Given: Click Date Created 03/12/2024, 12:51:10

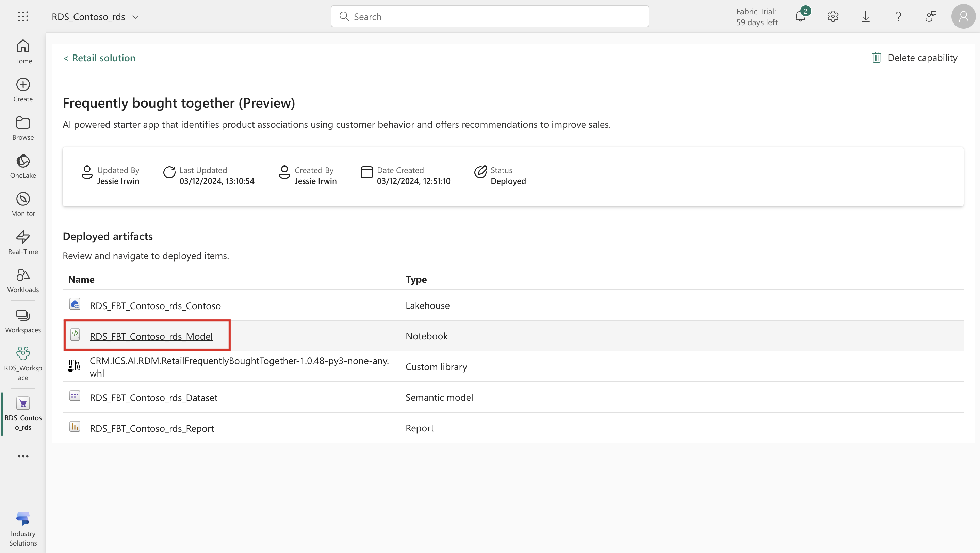Looking at the screenshot, I should click(x=413, y=181).
